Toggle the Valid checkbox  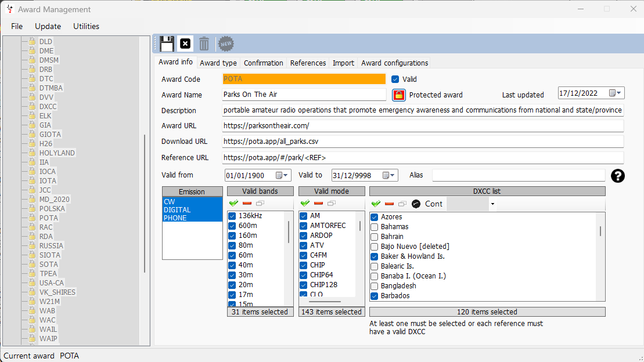pyautogui.click(x=395, y=79)
